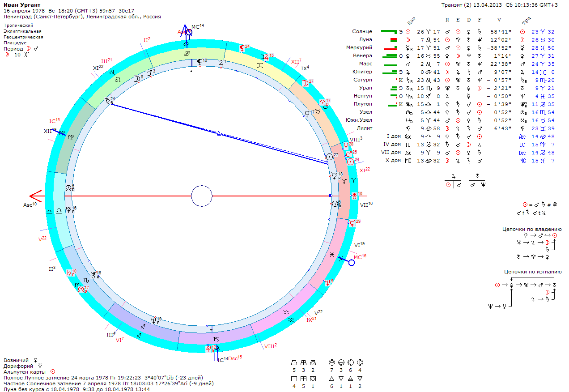
Task: Select the Геоцентрическая label
Action: [x=23, y=37]
